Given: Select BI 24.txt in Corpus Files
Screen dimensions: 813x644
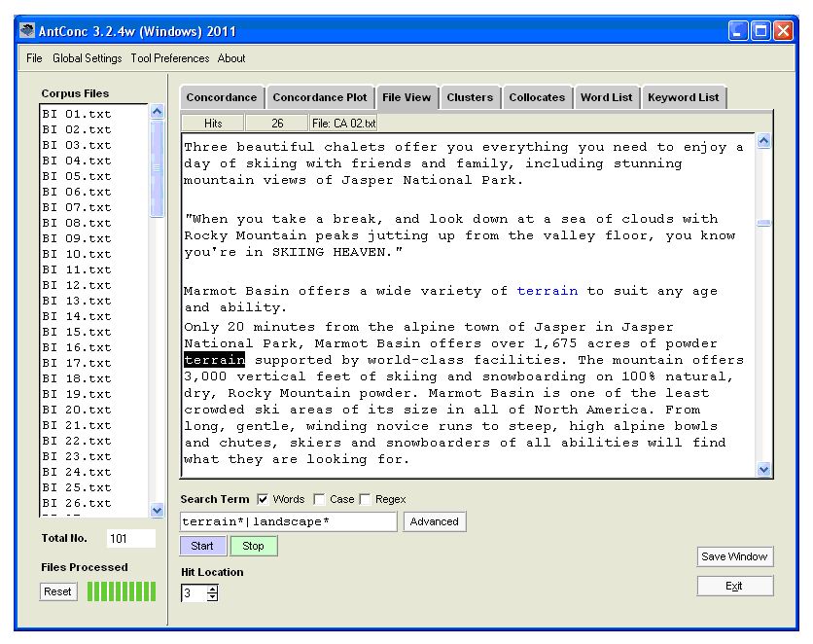Looking at the screenshot, I should pyautogui.click(x=77, y=472).
